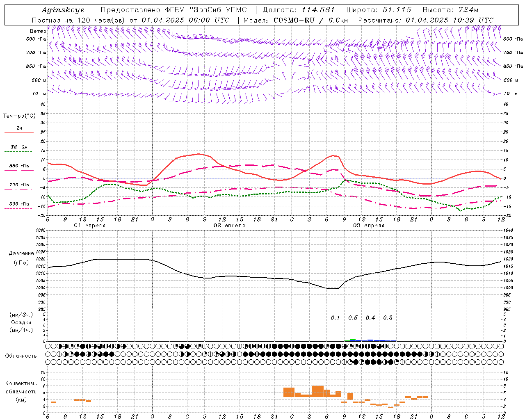Click the dashed Td 2м legend line
Screen dimensions: 525x420
18,152
